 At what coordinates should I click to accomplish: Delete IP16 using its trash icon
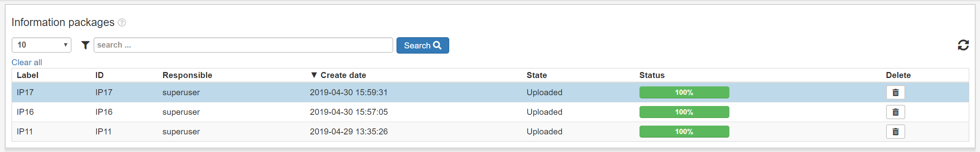pos(896,112)
